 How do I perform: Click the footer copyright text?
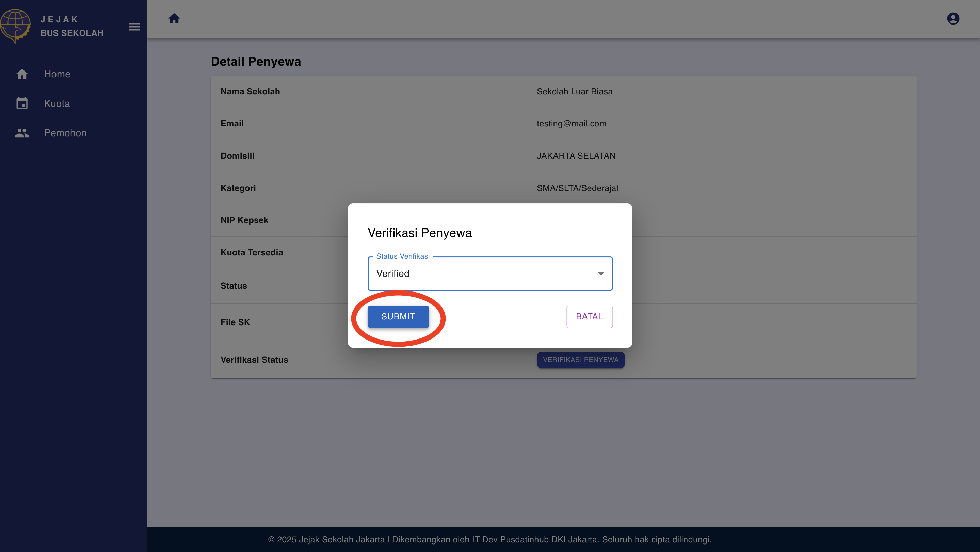[489, 539]
